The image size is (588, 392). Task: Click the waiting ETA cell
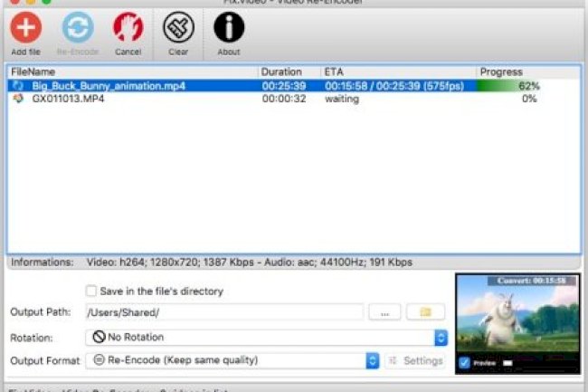tap(342, 99)
